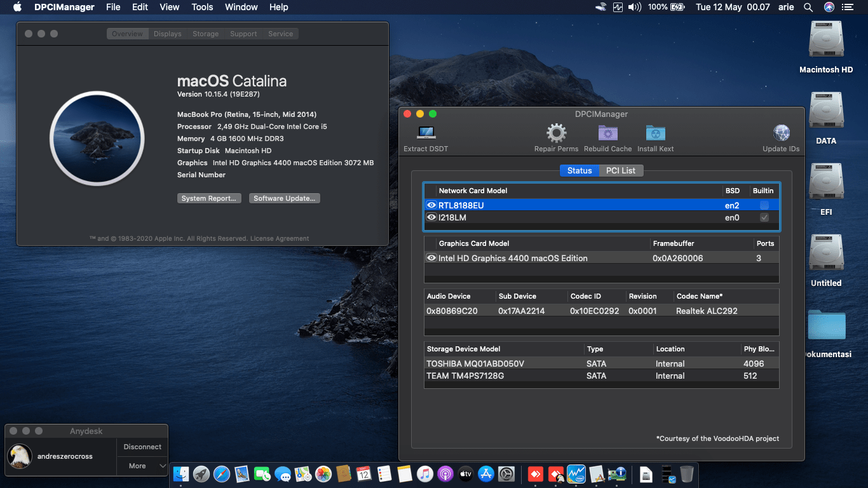Open System Preferences from the dock
This screenshot has width=868, height=488.
(x=506, y=473)
